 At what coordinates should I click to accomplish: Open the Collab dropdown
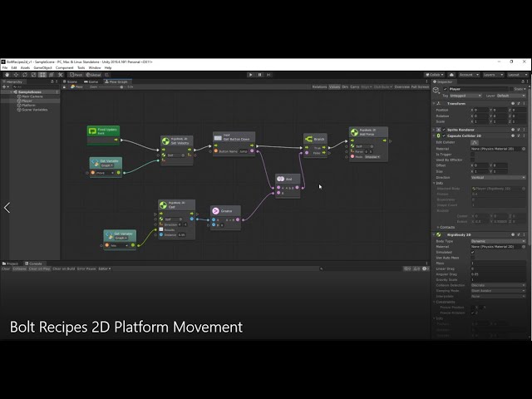point(434,75)
